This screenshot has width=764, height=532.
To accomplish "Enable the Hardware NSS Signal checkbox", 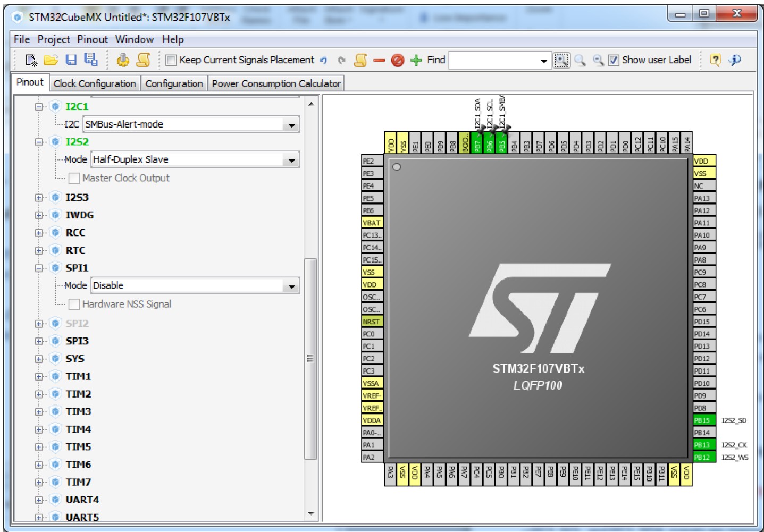I will [x=74, y=304].
